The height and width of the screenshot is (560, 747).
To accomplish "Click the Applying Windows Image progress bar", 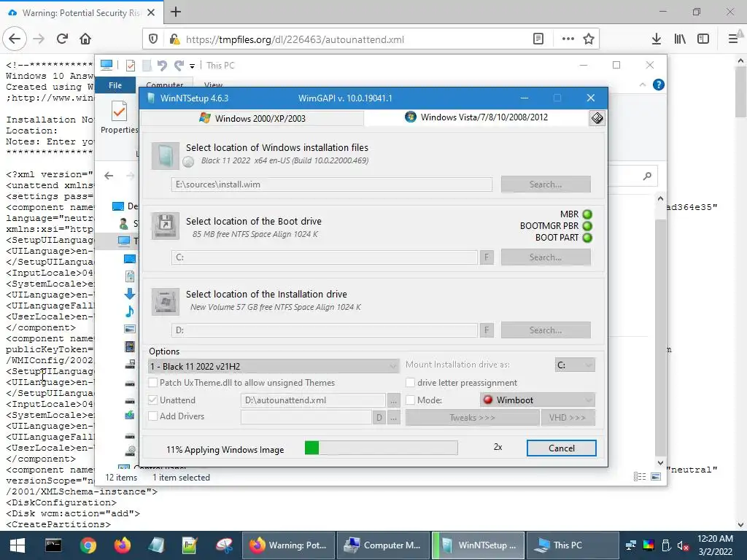I will (381, 448).
